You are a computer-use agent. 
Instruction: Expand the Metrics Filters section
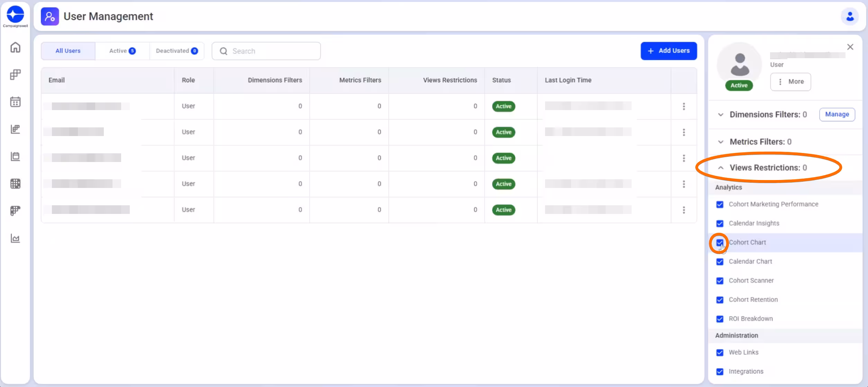[721, 142]
